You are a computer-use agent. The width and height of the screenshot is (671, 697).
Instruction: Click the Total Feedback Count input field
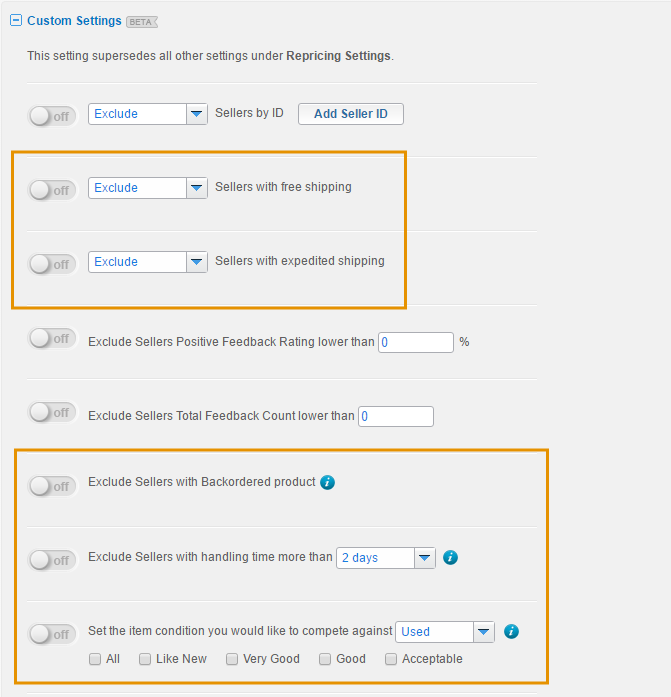click(x=396, y=416)
